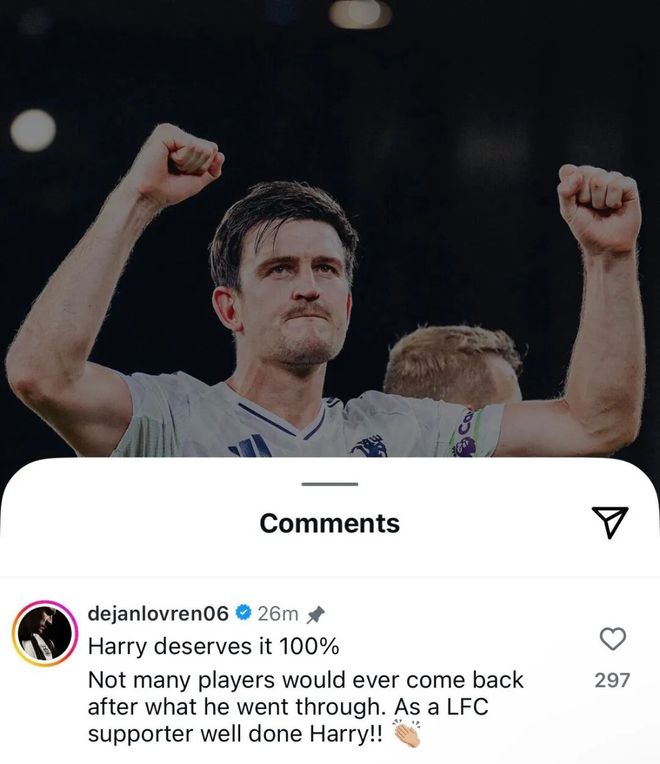Dismiss comments by tapping the post photo

330,228
